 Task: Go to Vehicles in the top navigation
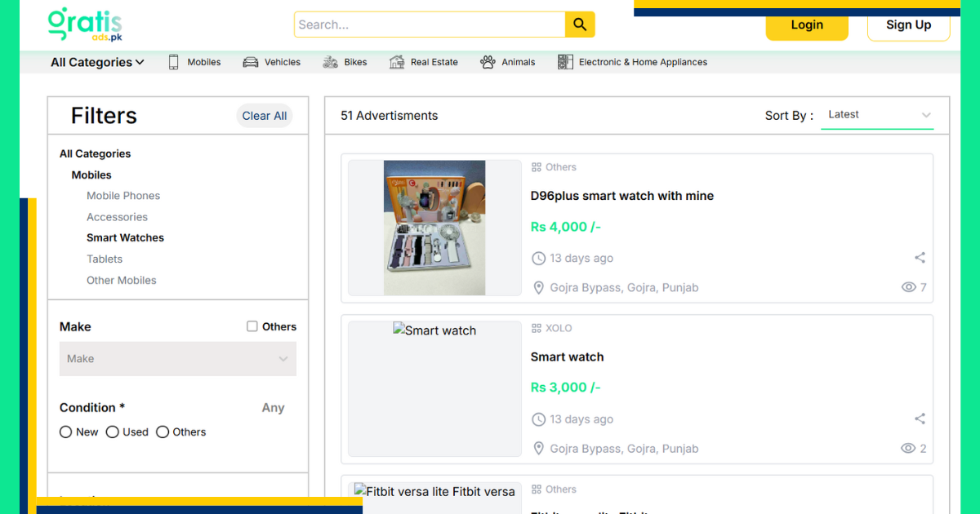pyautogui.click(x=283, y=62)
